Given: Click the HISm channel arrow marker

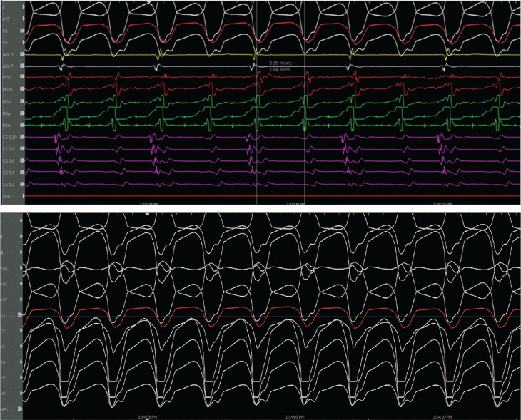Looking at the screenshot, I should point(23,89).
